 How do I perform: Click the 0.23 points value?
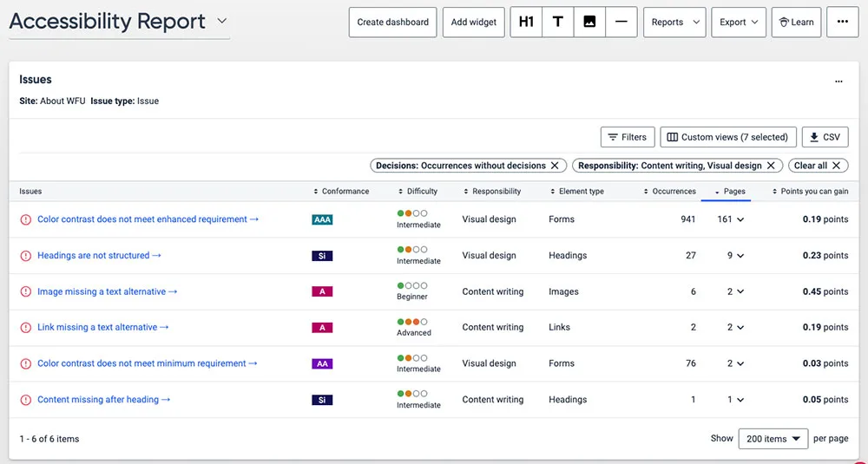coord(825,256)
